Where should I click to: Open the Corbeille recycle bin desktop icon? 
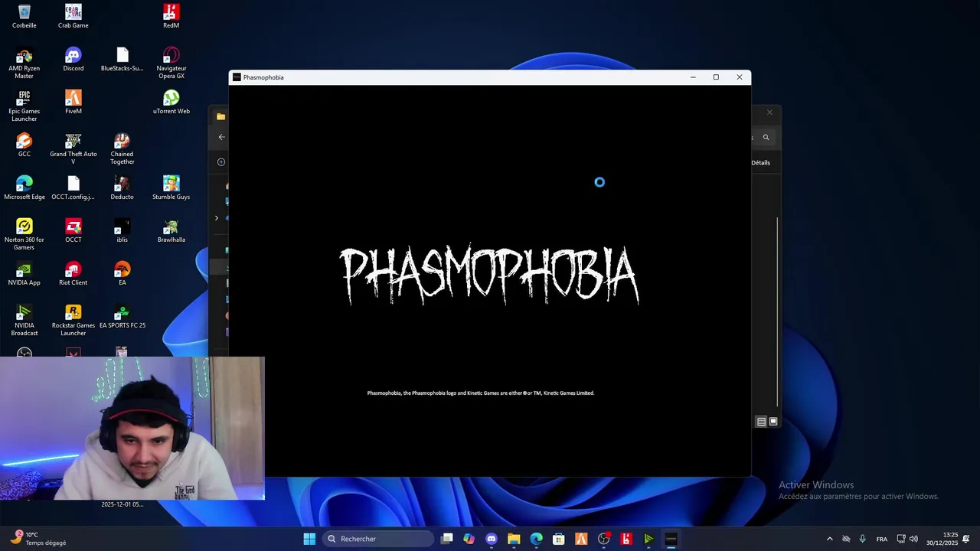(24, 16)
